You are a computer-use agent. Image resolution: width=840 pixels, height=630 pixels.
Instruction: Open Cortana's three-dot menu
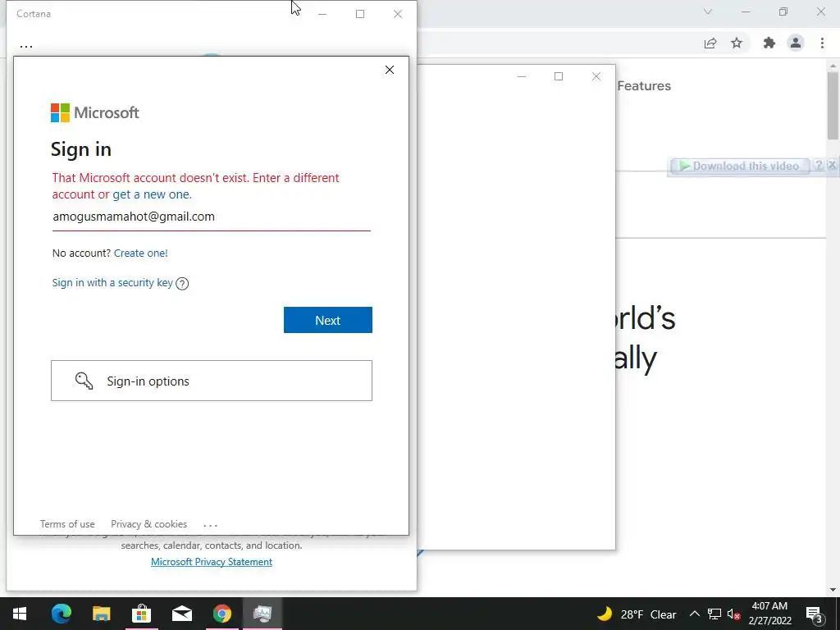coord(26,47)
